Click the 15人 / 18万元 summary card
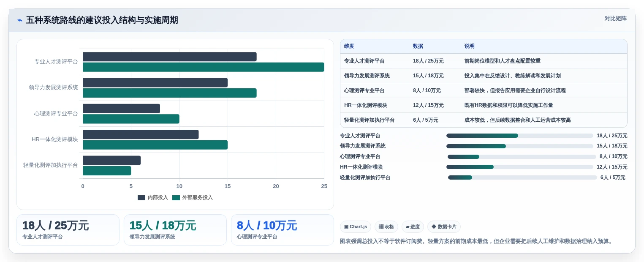This screenshot has width=644, height=262. click(x=175, y=230)
